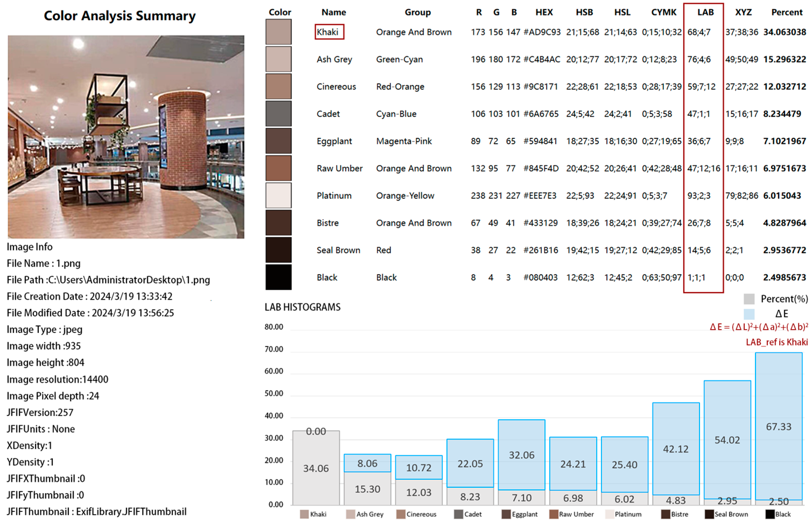Click the Seal Brown legend icon
Screen dimensions: 812x526
click(709, 514)
